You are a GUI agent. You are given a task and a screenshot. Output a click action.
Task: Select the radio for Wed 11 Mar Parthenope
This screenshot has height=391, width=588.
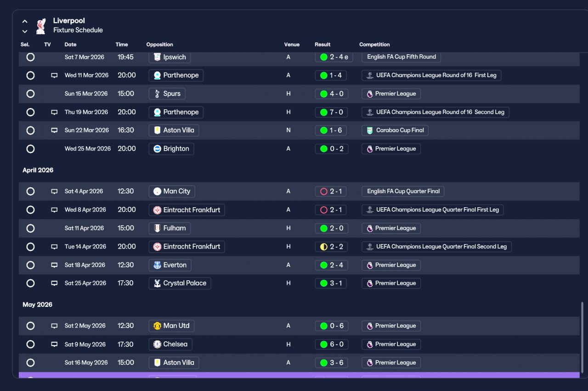pos(30,75)
